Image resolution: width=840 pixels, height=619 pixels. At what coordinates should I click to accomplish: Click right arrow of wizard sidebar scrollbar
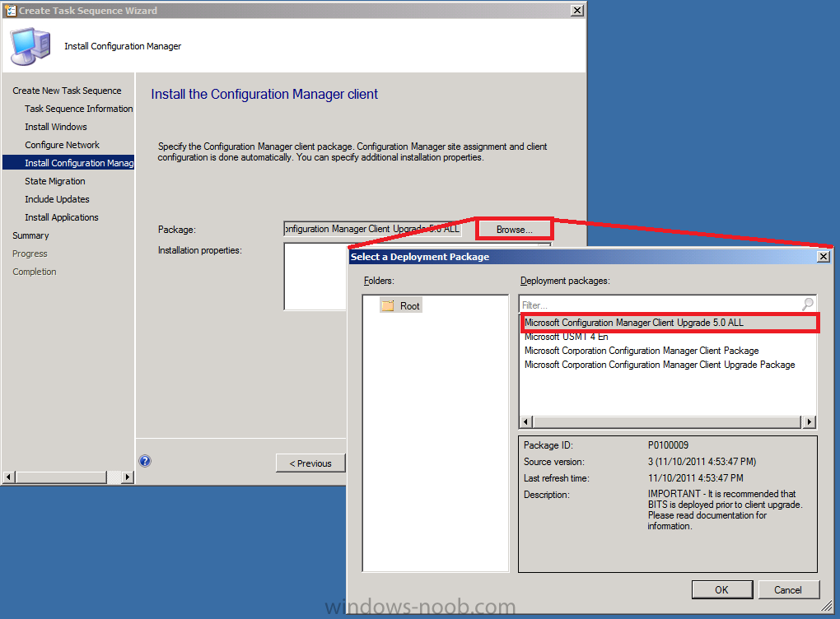[127, 477]
